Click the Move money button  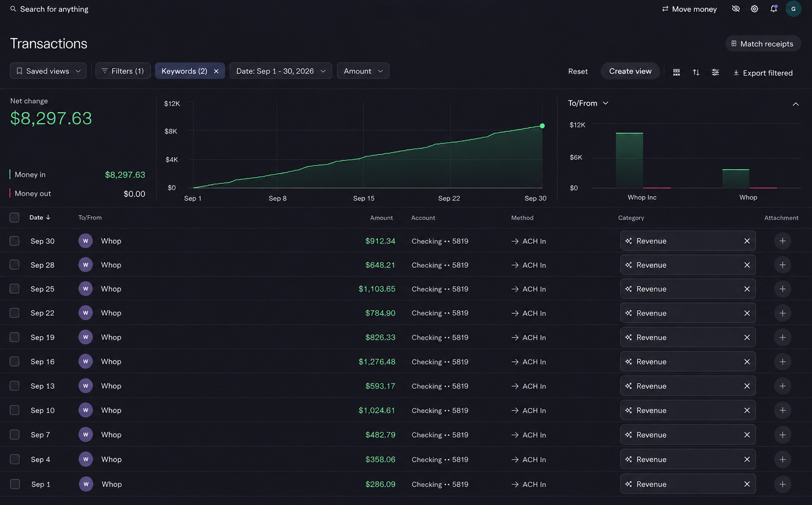689,9
